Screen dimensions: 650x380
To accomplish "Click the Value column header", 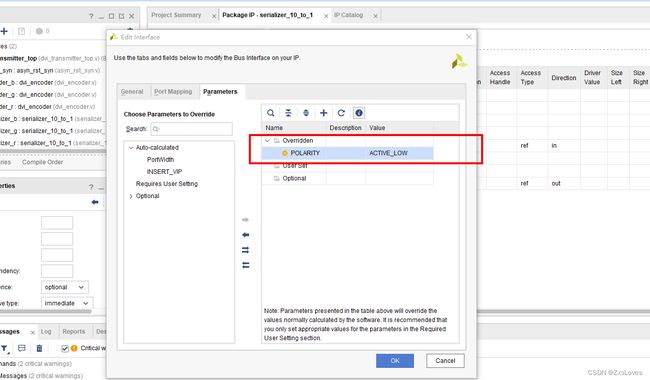I will [400, 128].
